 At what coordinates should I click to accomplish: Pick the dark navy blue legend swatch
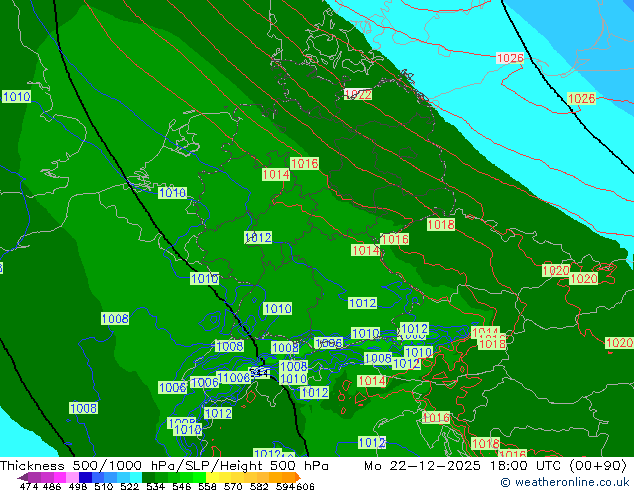pos(85,477)
